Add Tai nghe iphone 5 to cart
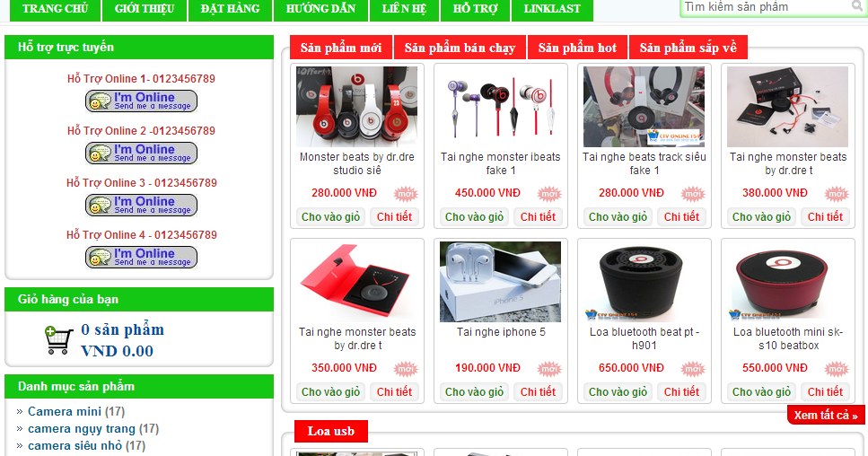 click(475, 391)
